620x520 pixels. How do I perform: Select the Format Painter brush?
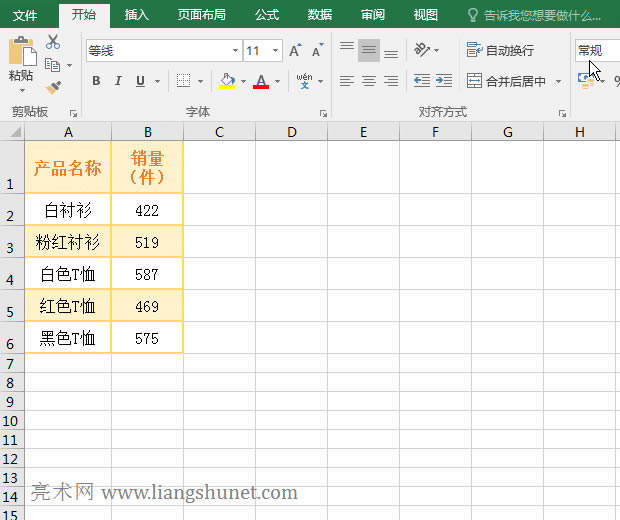pyautogui.click(x=53, y=88)
